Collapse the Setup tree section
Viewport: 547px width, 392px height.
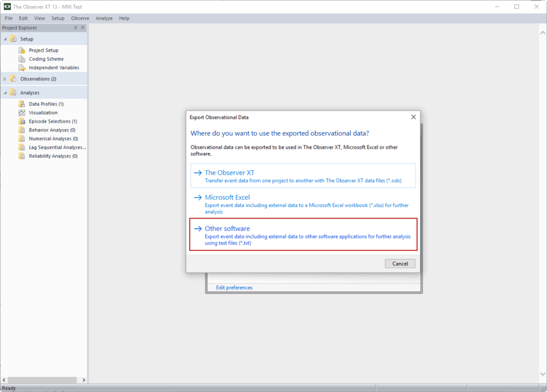[x=5, y=39]
